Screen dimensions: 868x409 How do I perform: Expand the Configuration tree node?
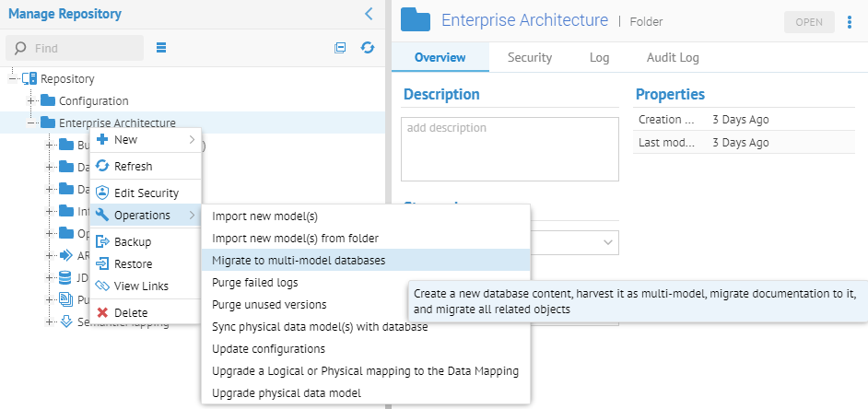tap(30, 100)
